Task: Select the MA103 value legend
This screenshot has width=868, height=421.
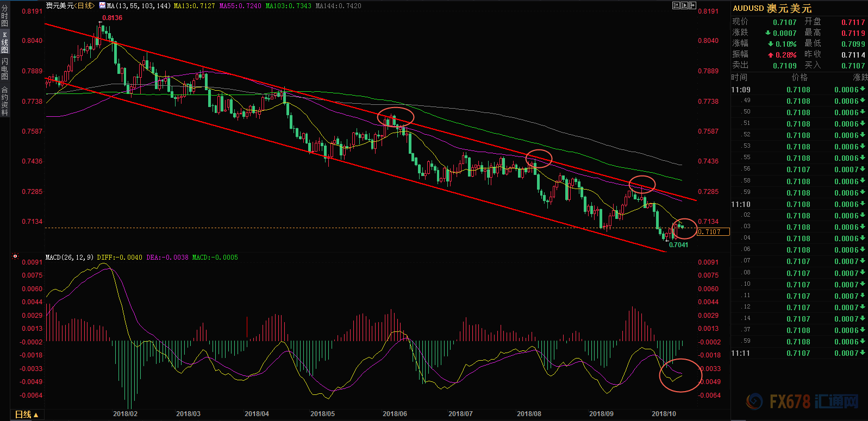Action: click(x=288, y=5)
